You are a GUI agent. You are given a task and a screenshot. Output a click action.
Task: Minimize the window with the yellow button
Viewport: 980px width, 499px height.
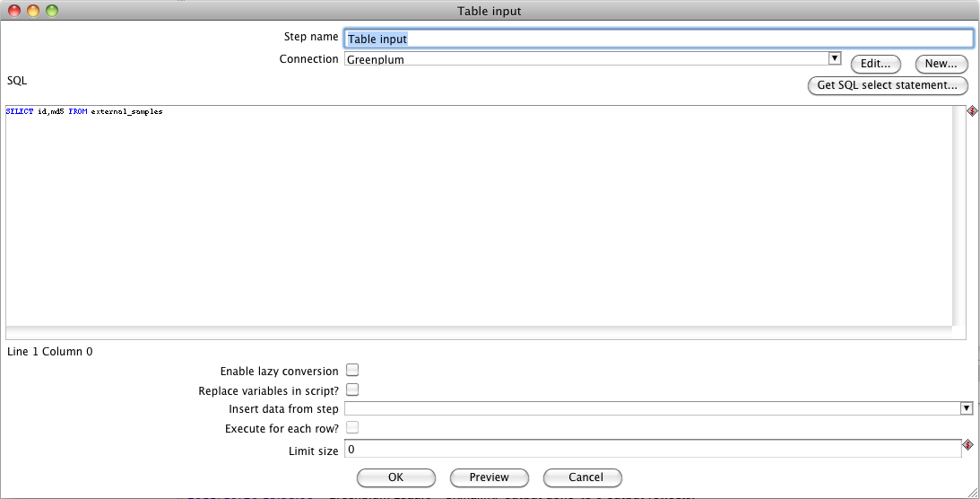(33, 11)
